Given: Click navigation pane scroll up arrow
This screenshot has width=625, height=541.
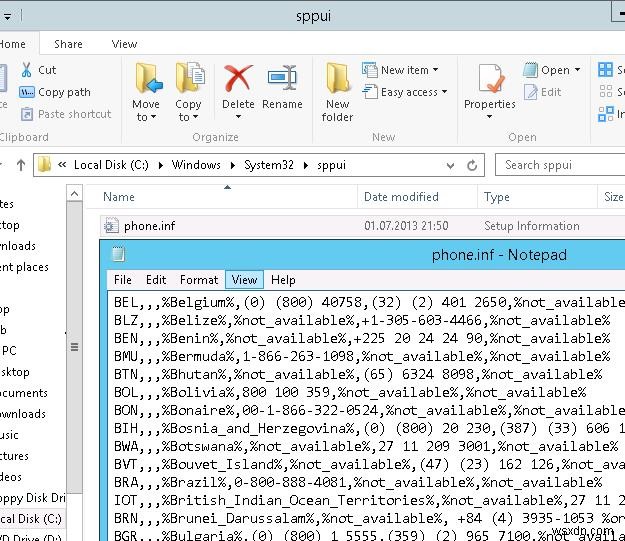Looking at the screenshot, I should pos(74,194).
